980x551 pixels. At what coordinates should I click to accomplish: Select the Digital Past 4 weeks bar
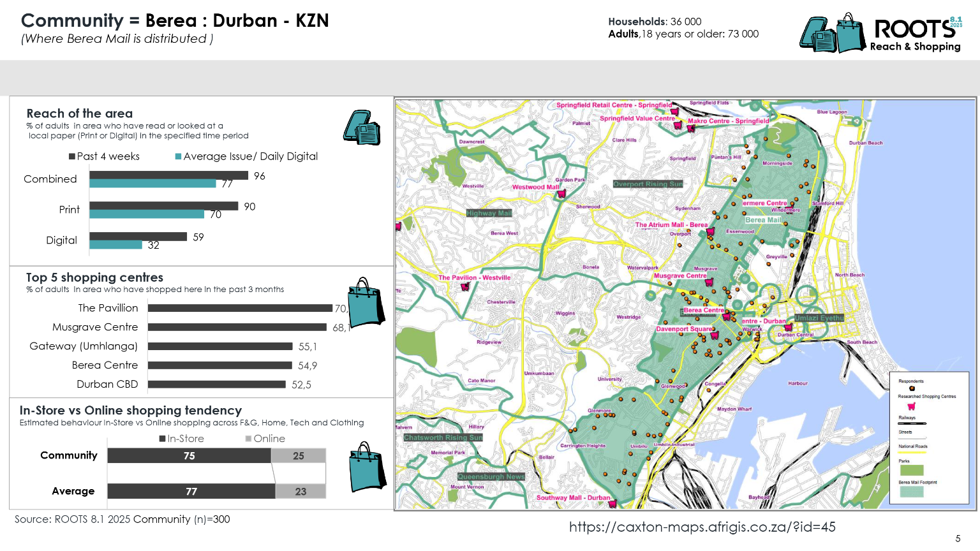(x=138, y=237)
